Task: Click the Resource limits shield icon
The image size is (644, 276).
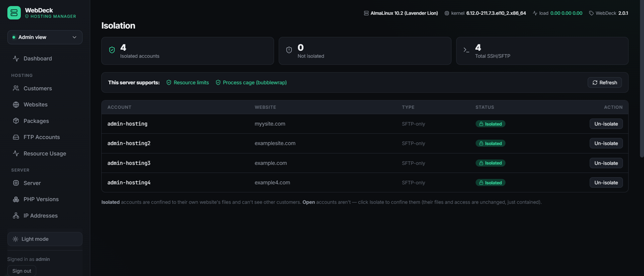Action: 169,83
